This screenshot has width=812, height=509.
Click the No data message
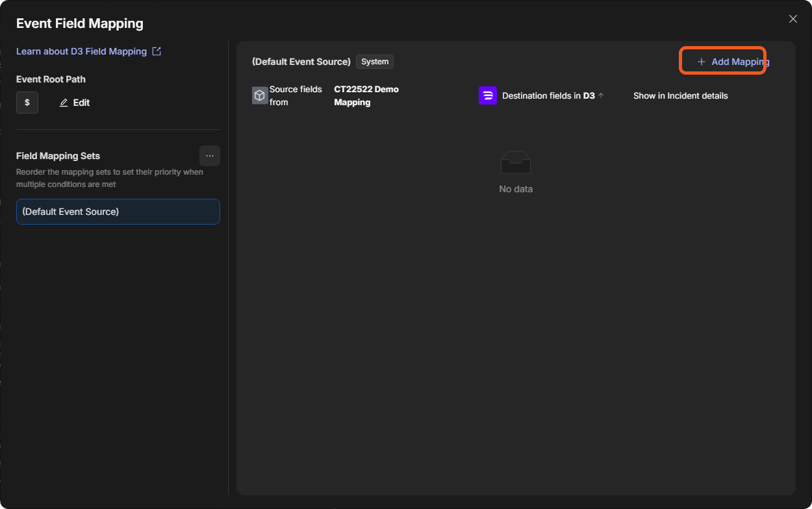[x=516, y=189]
